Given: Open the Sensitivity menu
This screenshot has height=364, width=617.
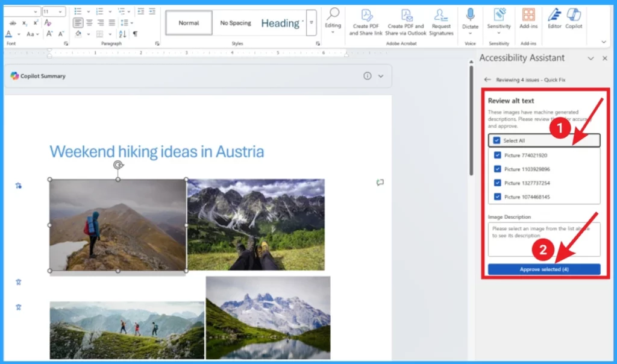Looking at the screenshot, I should pos(499,21).
